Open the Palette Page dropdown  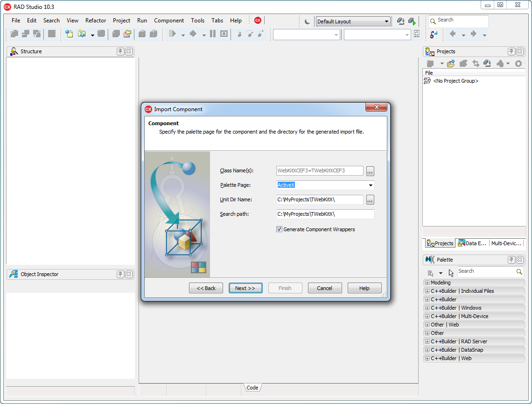point(371,185)
